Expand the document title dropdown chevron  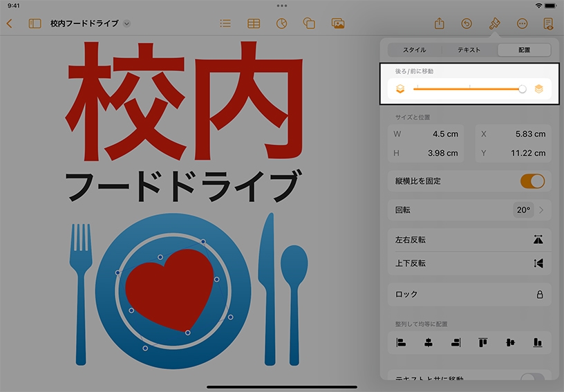tap(126, 24)
